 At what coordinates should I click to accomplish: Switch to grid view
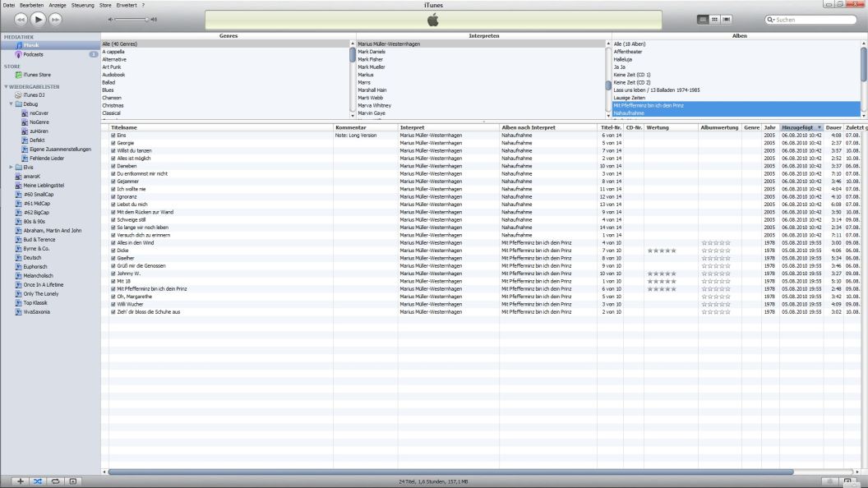(x=714, y=19)
